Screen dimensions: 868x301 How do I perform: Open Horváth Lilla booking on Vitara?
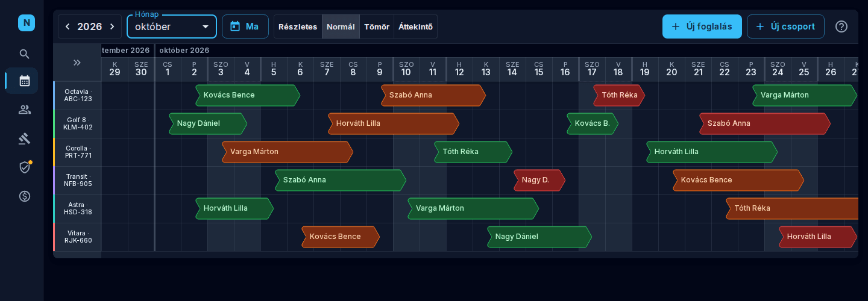pyautogui.click(x=818, y=237)
